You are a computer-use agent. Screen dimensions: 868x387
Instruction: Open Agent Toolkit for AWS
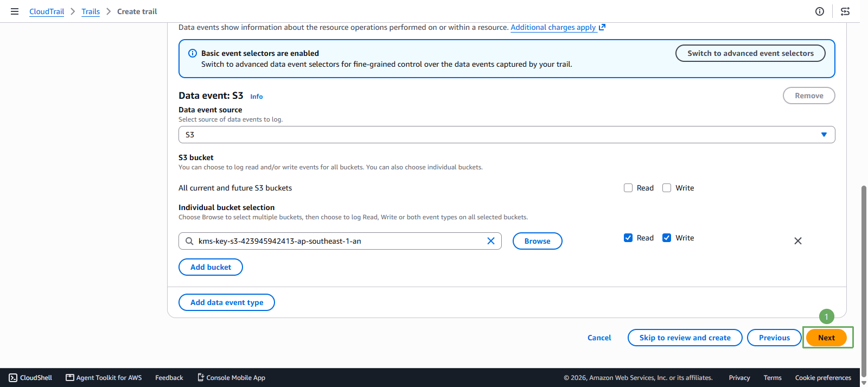click(x=104, y=378)
